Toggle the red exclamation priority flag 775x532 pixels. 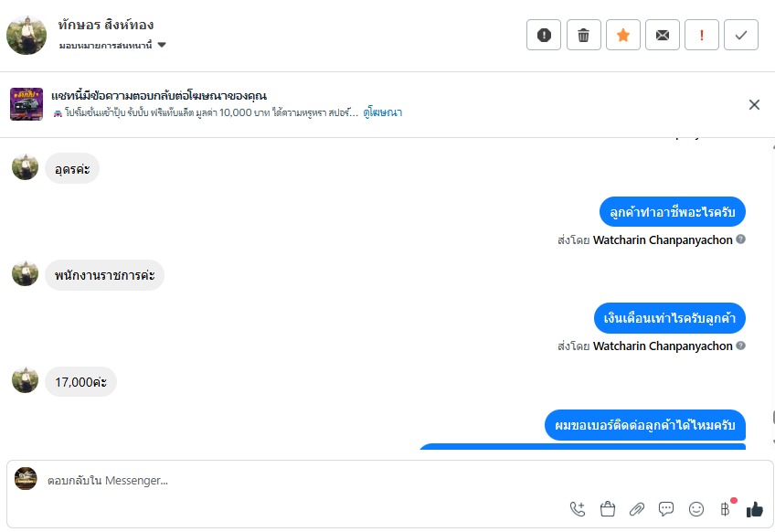click(702, 36)
